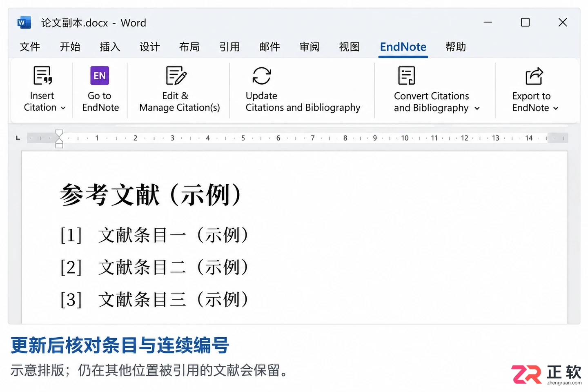Switch to the 视图 ribbon tab
588x392 pixels.
click(x=350, y=47)
